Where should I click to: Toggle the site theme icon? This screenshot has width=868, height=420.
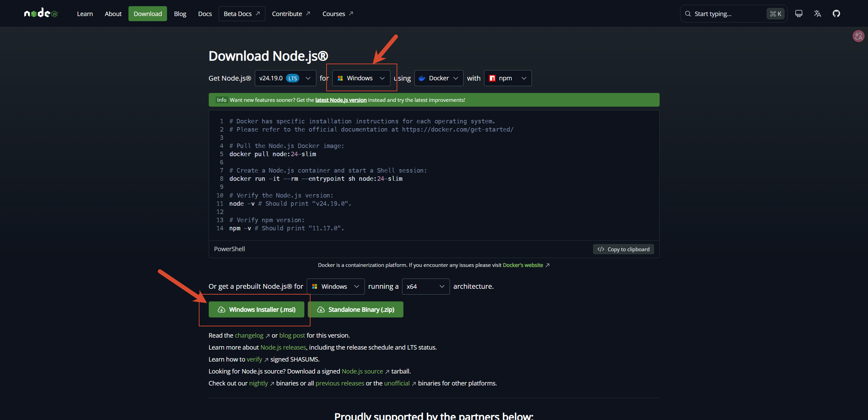pos(799,14)
